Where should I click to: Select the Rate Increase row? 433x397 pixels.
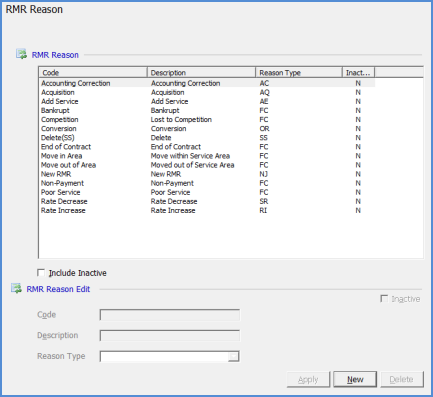point(207,211)
